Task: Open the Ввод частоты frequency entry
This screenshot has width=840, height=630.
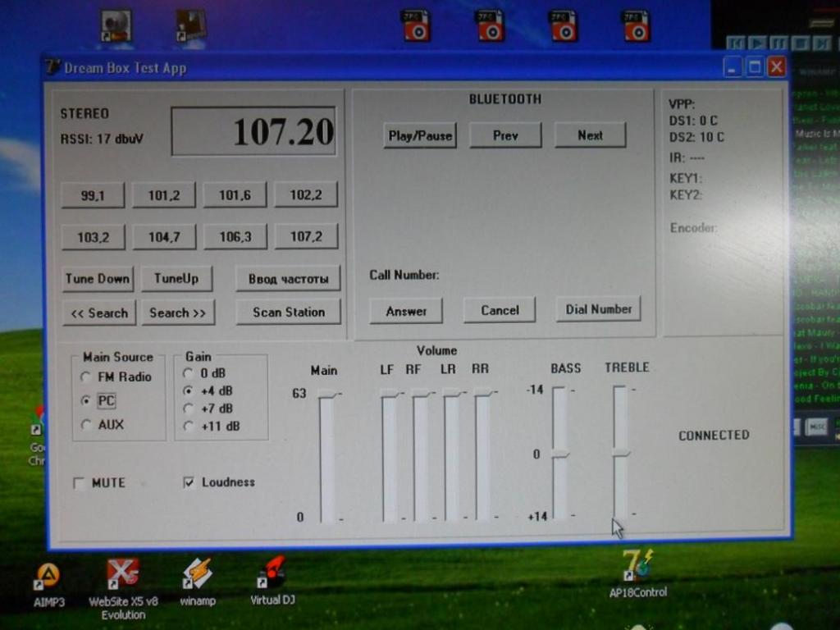Action: pos(288,279)
